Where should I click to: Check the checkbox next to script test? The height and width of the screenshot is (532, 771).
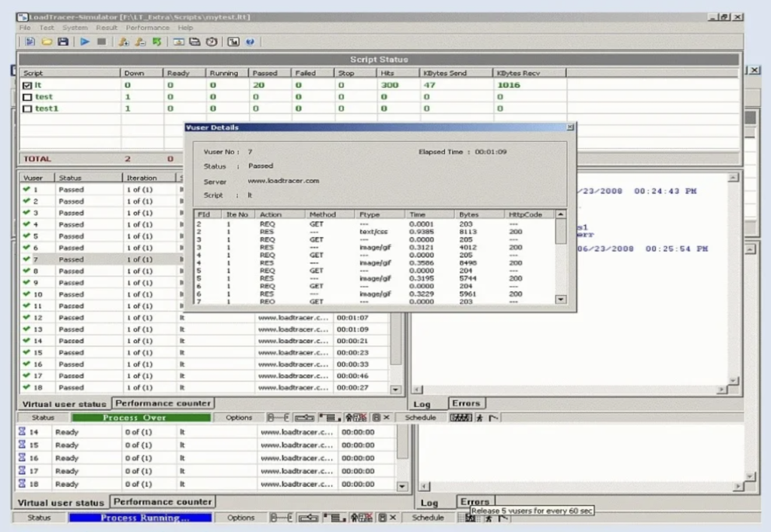28,96
